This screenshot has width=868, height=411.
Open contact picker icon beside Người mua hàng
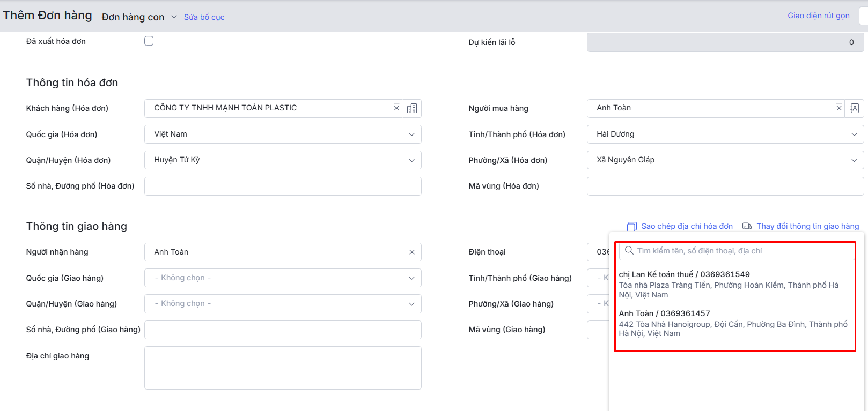point(855,108)
